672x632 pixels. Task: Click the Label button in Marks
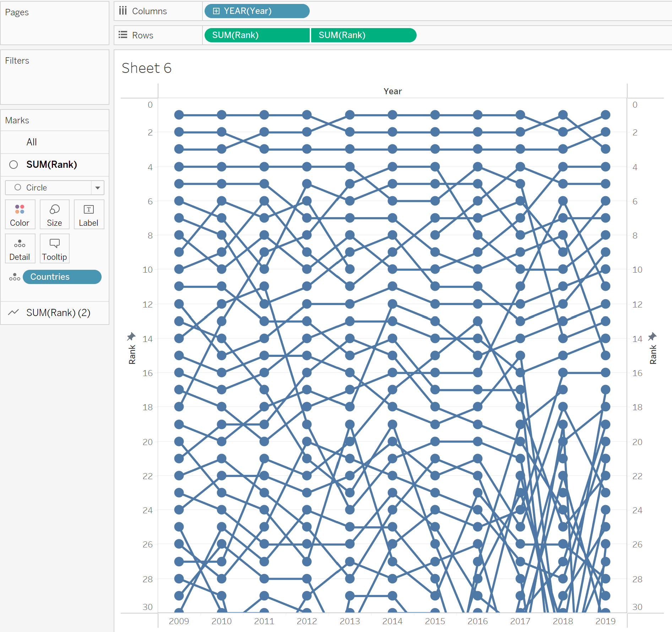pyautogui.click(x=89, y=214)
